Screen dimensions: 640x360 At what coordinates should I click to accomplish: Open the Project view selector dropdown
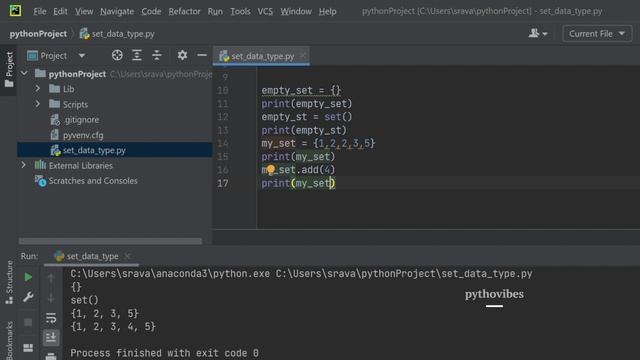pos(56,56)
